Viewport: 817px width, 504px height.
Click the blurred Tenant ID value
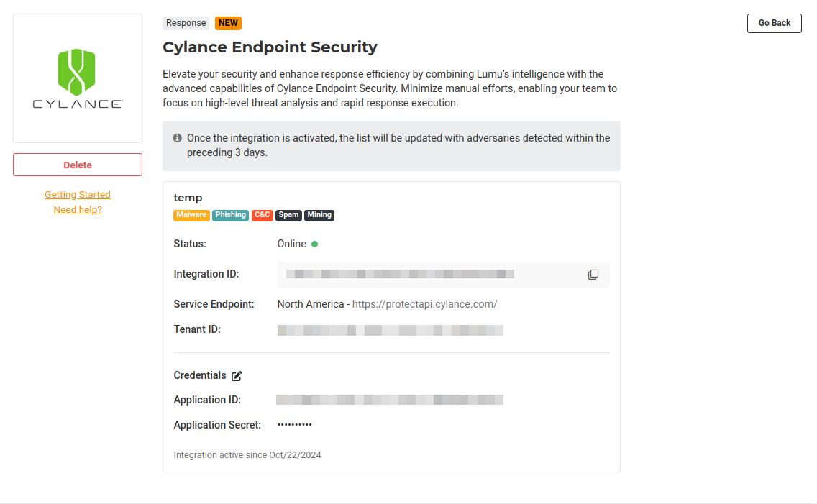point(391,331)
